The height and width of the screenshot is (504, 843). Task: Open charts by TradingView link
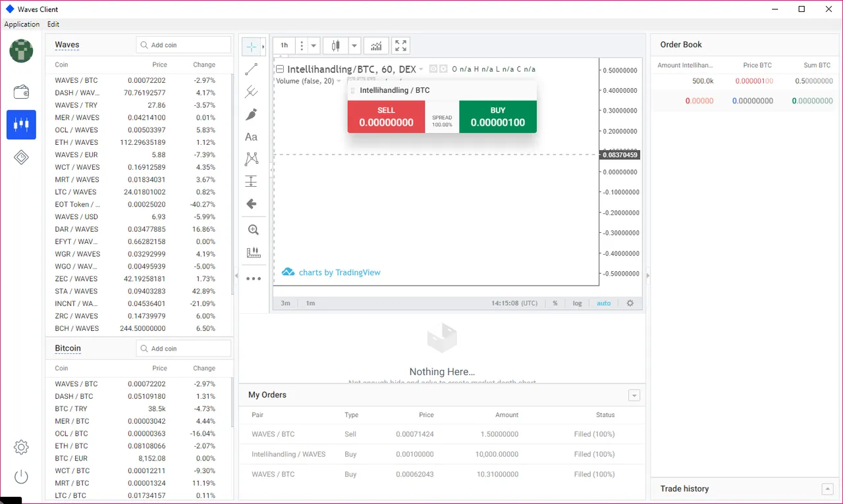[x=331, y=272]
